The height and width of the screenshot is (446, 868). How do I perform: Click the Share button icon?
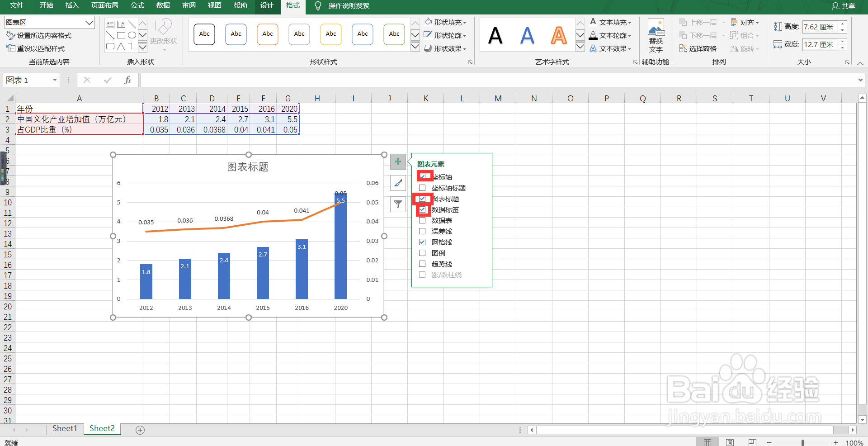(844, 6)
